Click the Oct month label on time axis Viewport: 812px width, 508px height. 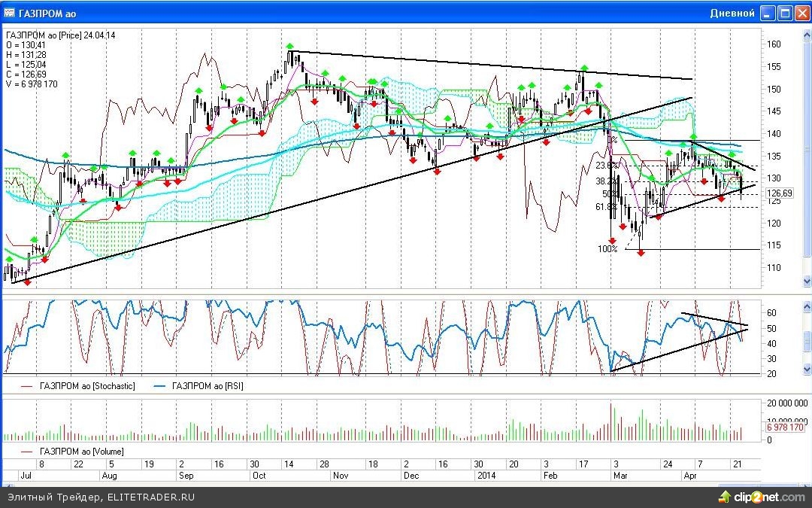259,476
